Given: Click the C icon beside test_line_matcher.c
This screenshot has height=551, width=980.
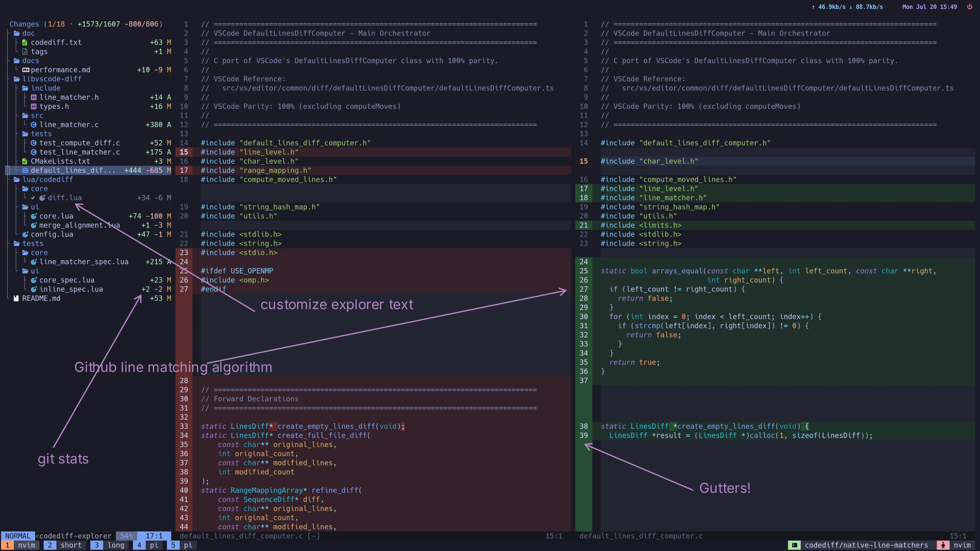Looking at the screenshot, I should (x=33, y=152).
